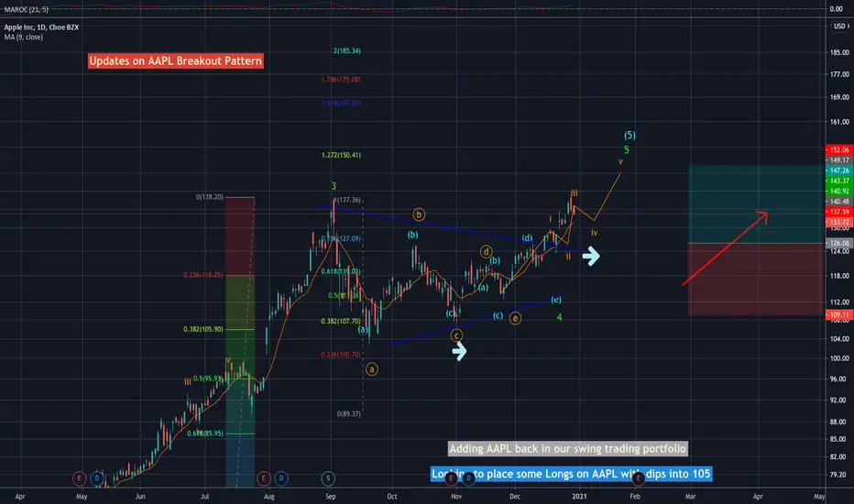Click the 140.92 green price label

click(x=839, y=192)
